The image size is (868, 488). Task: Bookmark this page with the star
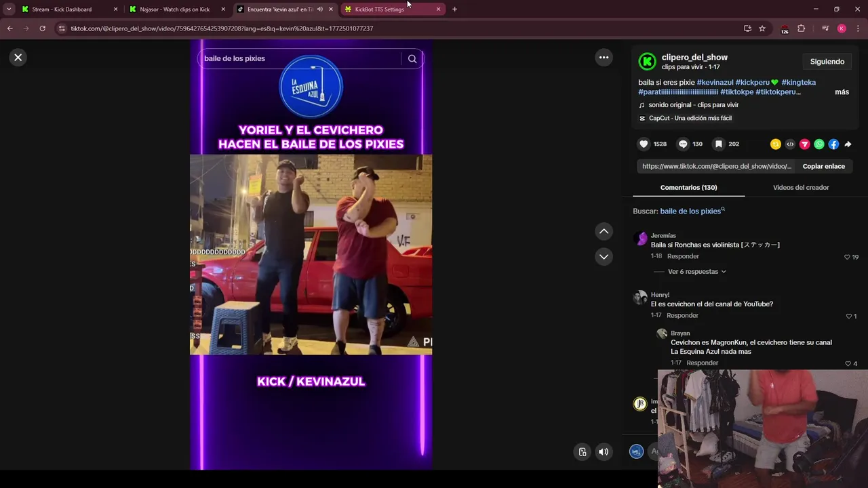pos(762,28)
